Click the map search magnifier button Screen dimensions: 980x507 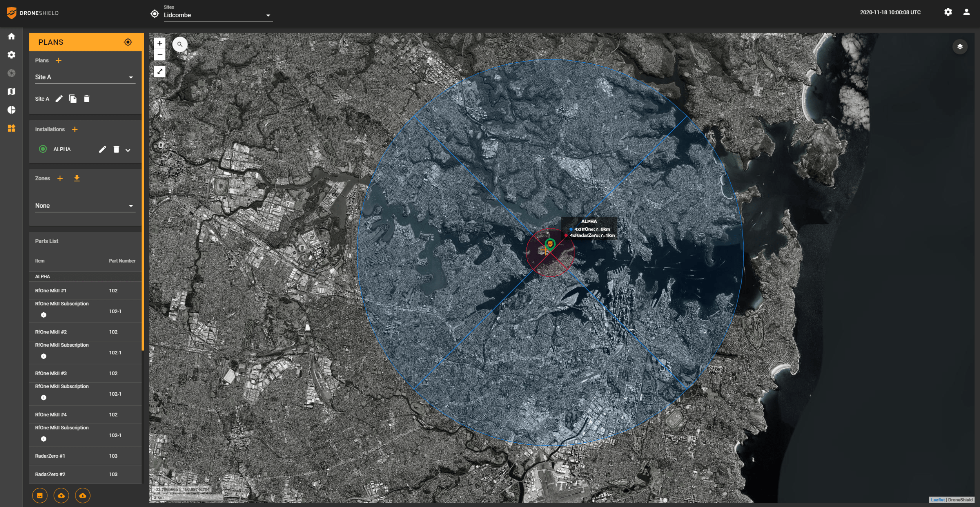tap(180, 44)
